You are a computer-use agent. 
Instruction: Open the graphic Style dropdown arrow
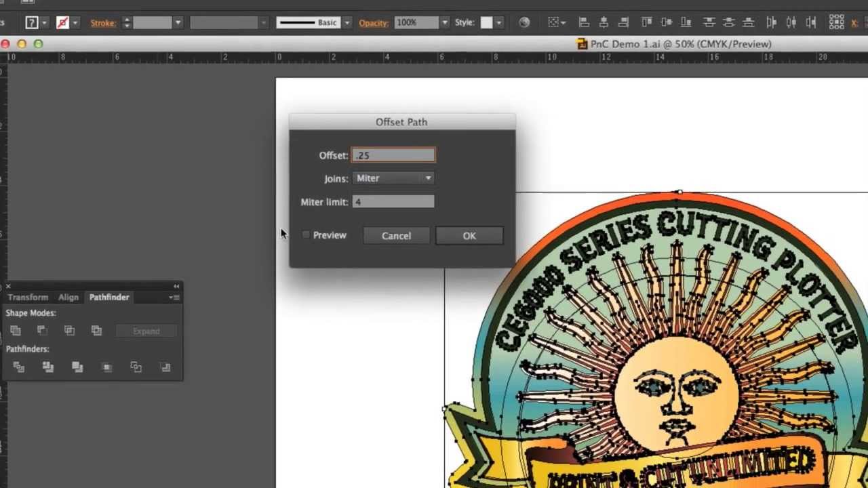point(499,23)
